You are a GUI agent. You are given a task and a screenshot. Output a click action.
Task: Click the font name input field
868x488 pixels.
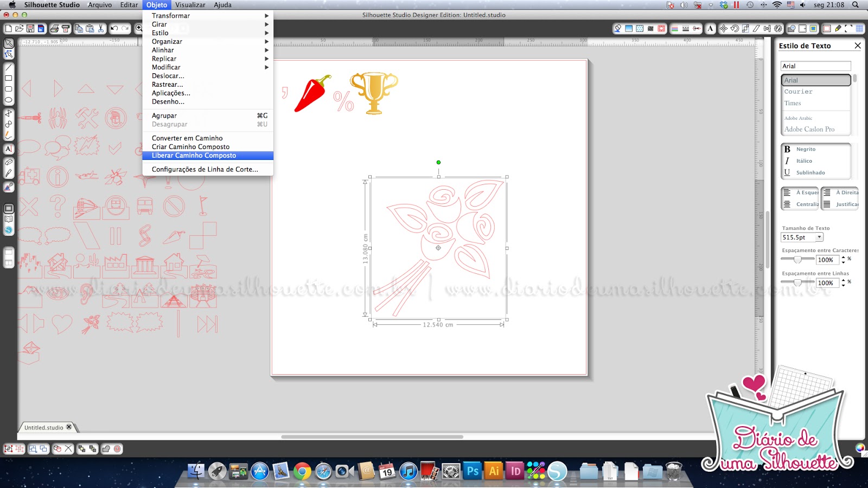point(816,66)
